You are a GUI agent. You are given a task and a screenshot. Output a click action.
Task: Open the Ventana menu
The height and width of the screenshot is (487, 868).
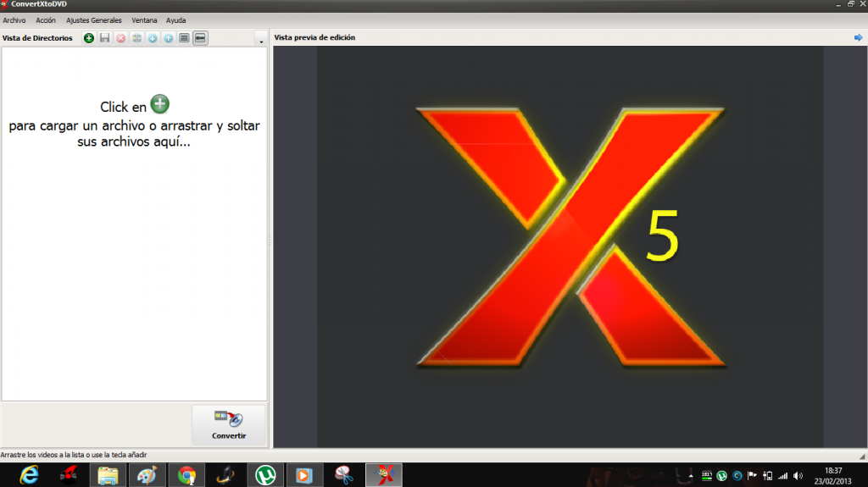[144, 20]
